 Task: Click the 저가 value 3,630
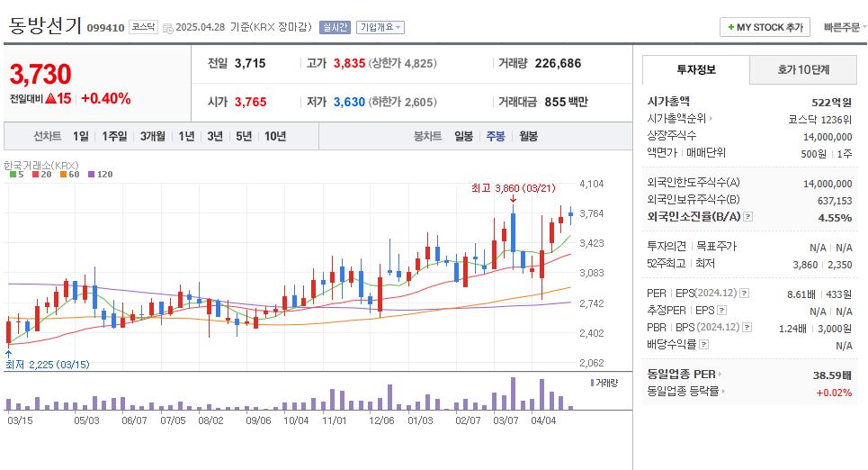349,102
